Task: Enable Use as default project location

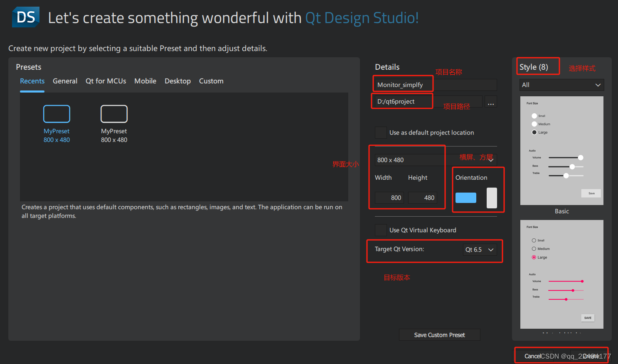Action: pyautogui.click(x=381, y=133)
